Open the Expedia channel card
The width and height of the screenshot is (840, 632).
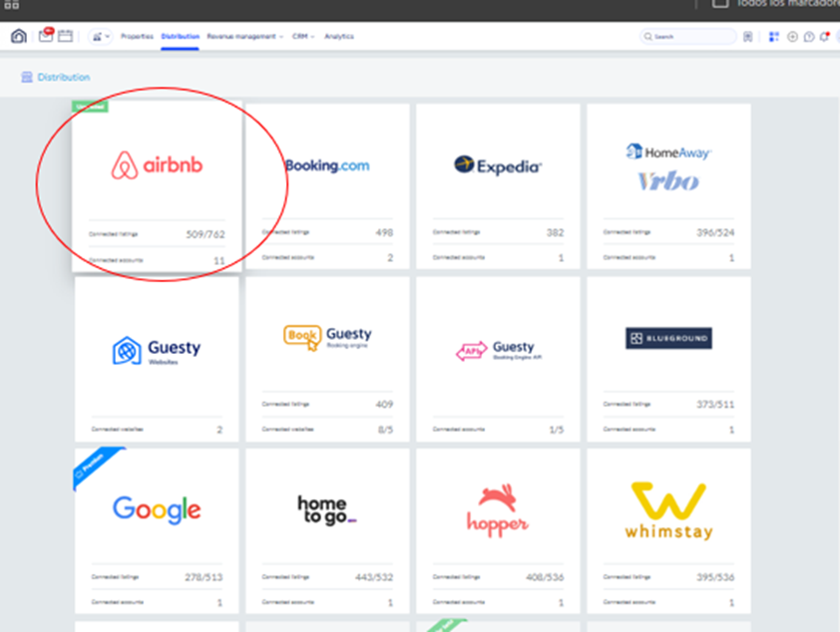point(498,186)
